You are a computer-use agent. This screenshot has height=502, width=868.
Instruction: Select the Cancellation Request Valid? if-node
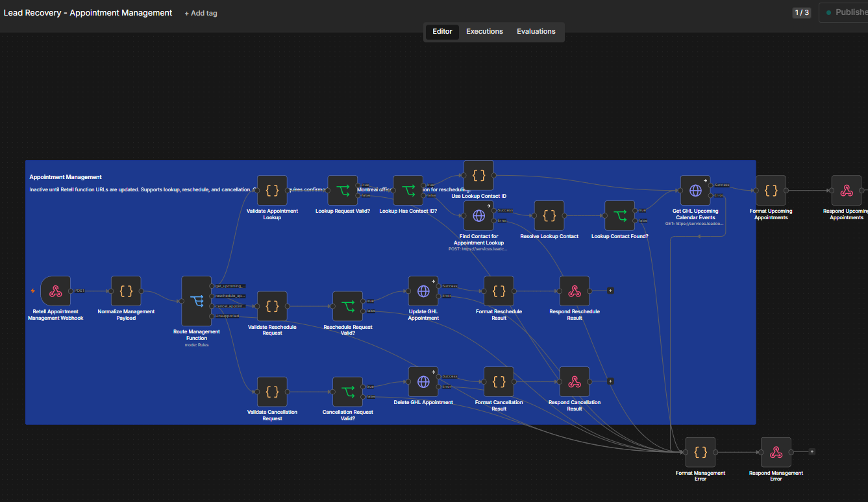tap(347, 392)
